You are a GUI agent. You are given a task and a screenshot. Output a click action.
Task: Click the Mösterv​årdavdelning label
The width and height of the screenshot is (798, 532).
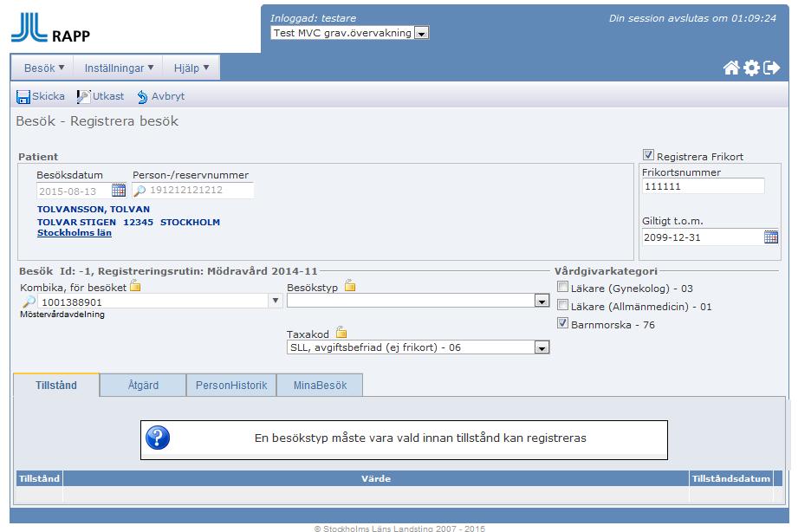point(62,315)
